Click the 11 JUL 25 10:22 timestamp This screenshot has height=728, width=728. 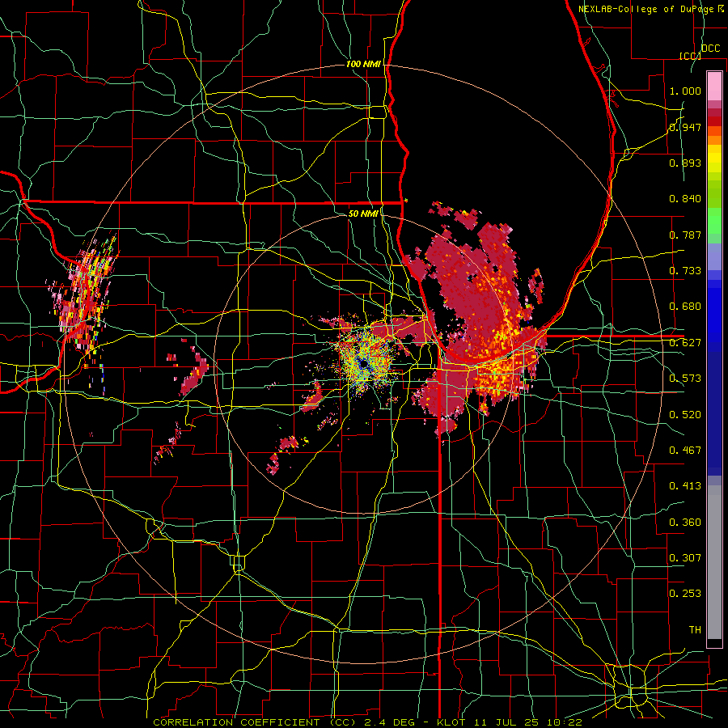pyautogui.click(x=530, y=722)
